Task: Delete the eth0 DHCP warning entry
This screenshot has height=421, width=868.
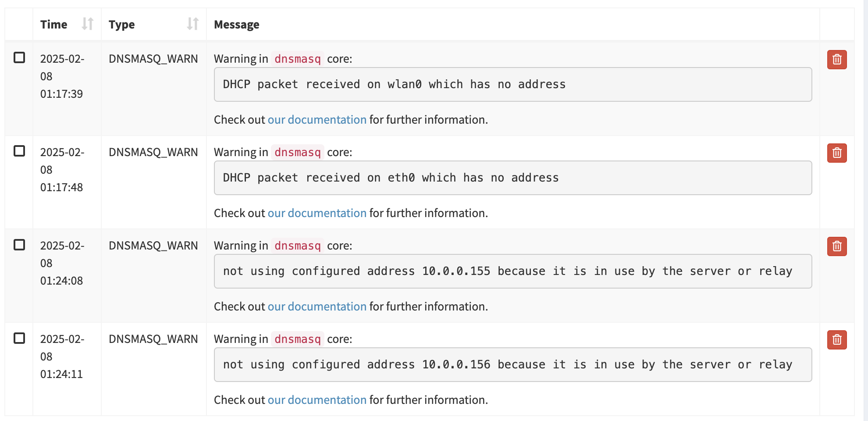Action: point(837,153)
